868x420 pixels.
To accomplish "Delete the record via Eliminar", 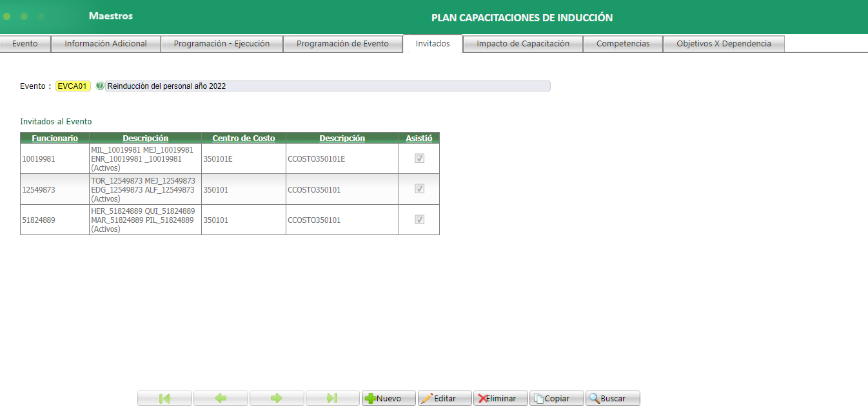I will pyautogui.click(x=500, y=397).
